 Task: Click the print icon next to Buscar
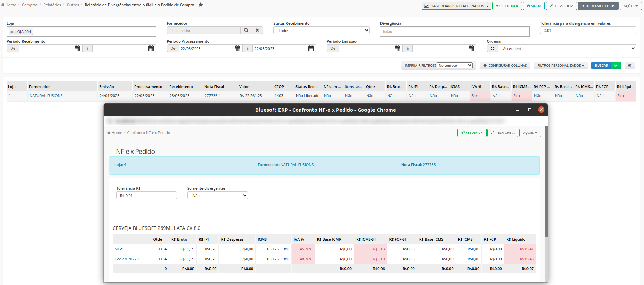point(629,66)
